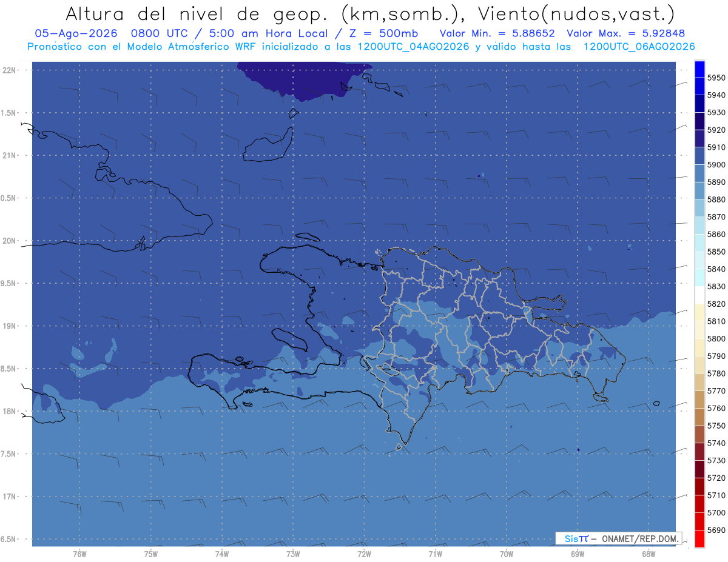Click legend value "5950"

716,78
